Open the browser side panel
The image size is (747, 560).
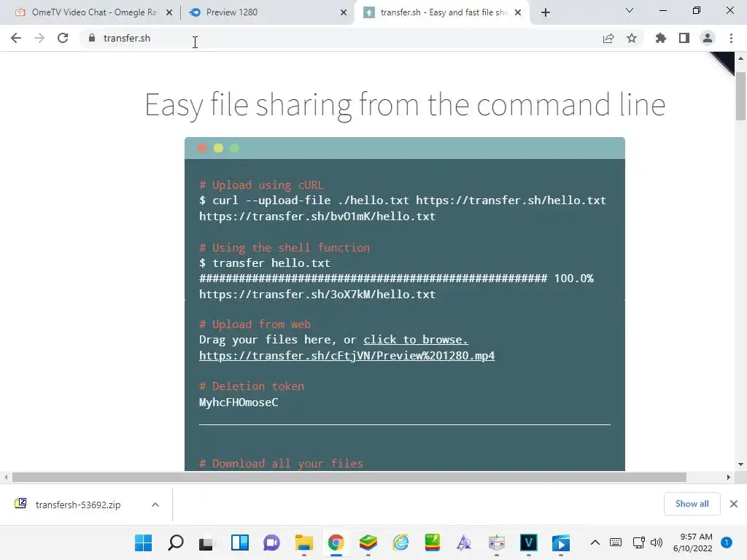click(x=684, y=38)
